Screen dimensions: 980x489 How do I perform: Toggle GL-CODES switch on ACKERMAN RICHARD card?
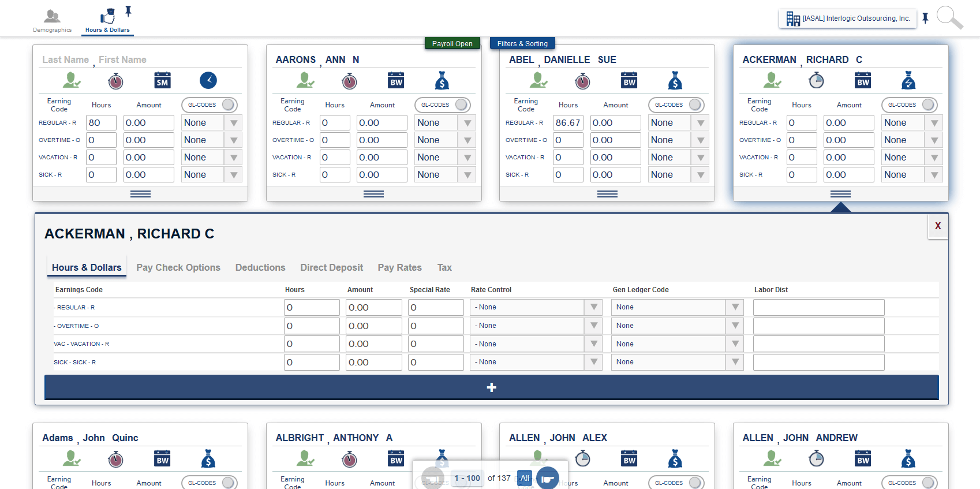(x=910, y=105)
